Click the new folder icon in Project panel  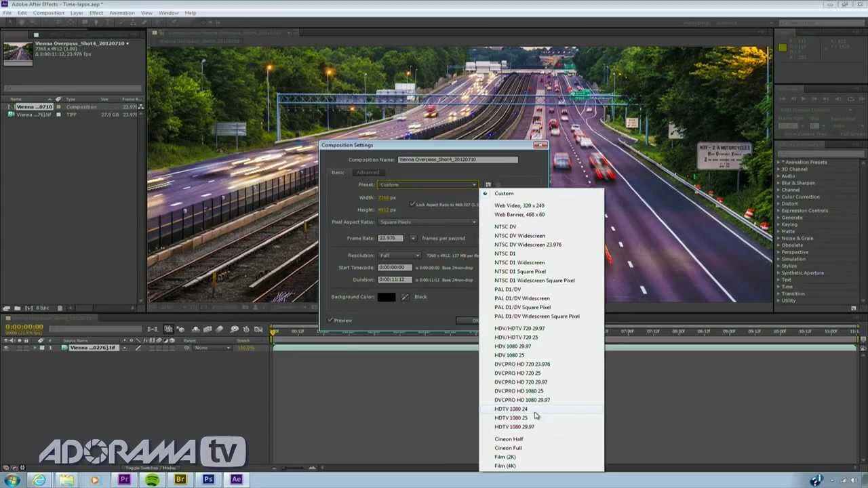tap(18, 308)
